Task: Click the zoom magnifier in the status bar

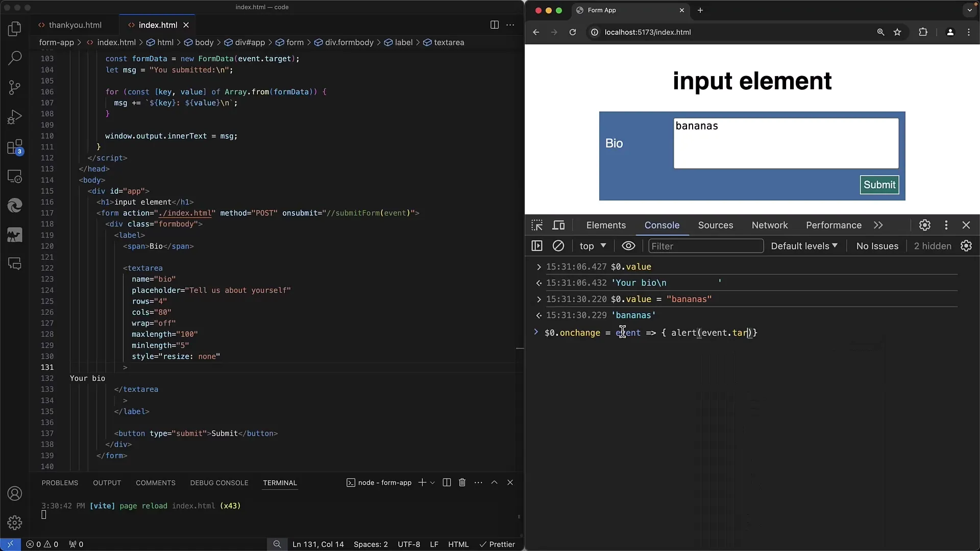Action: pyautogui.click(x=277, y=544)
